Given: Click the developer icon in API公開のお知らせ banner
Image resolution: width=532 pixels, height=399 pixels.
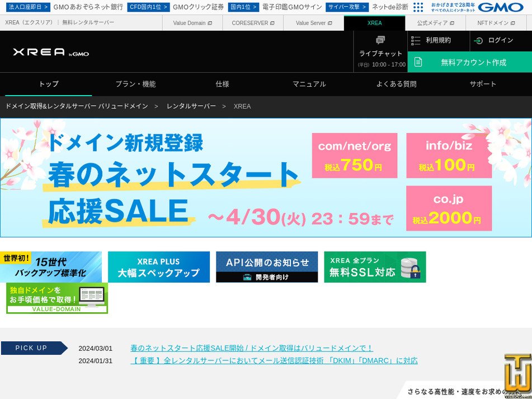Looking at the screenshot, I should tap(247, 276).
